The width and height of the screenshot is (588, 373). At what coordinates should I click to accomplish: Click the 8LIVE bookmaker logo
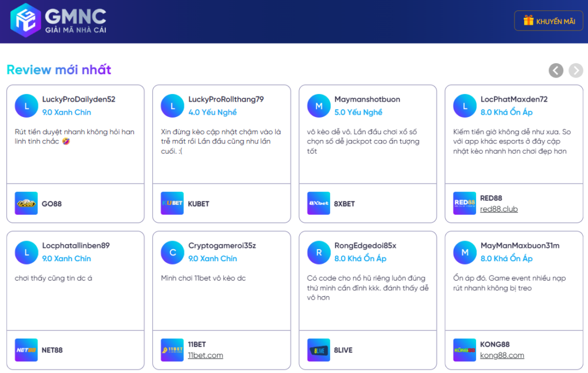point(319,350)
